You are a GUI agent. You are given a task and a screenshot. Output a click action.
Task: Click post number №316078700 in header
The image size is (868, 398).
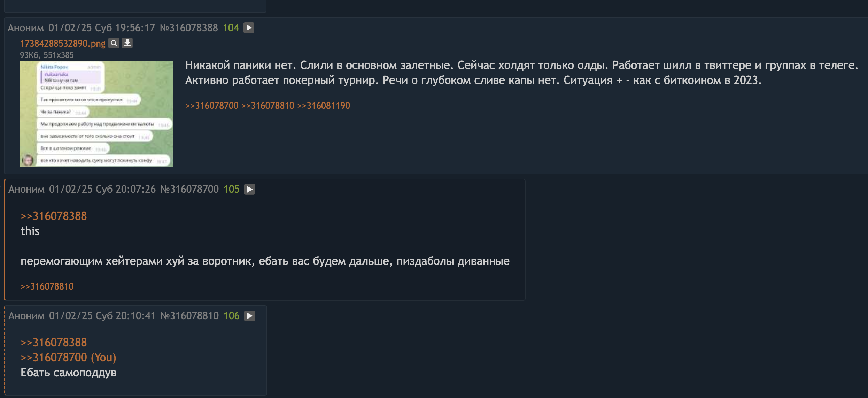(x=189, y=189)
